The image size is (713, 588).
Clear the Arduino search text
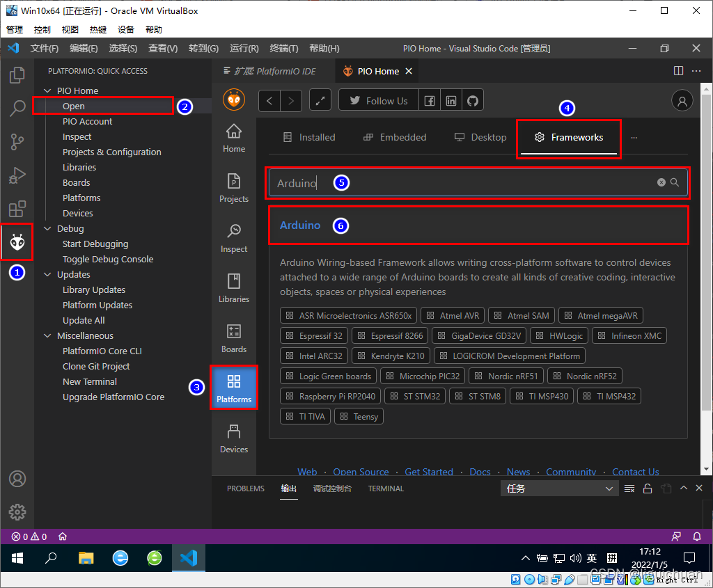click(661, 182)
